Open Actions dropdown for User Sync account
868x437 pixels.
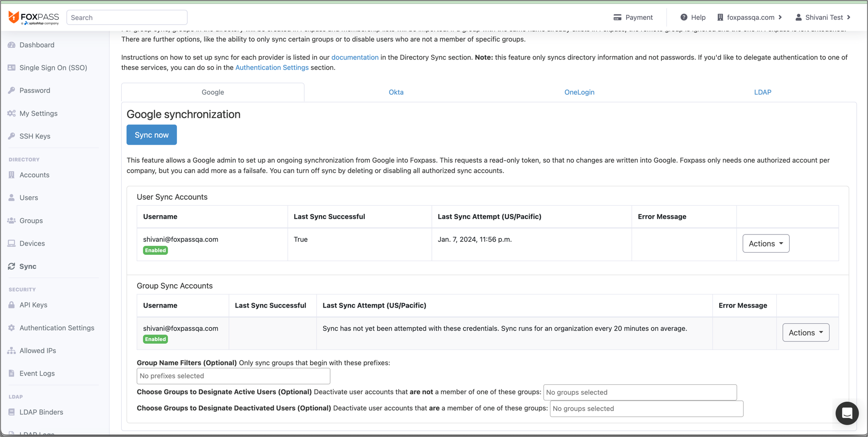[766, 244]
